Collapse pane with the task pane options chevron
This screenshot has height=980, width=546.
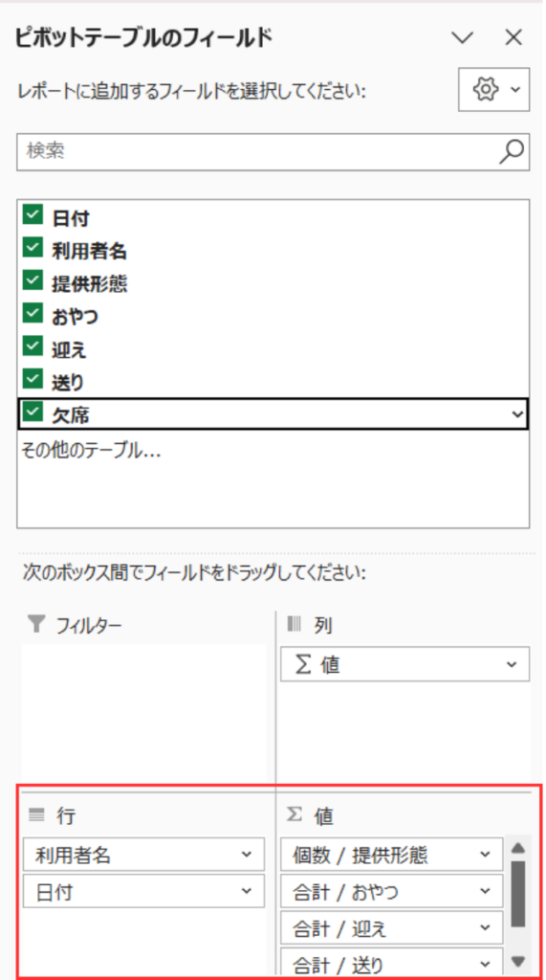tap(462, 38)
